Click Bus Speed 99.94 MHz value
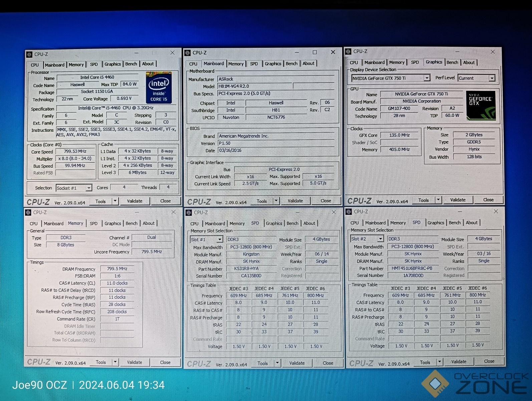Screen dimensions: 532x401 [x=75, y=166]
